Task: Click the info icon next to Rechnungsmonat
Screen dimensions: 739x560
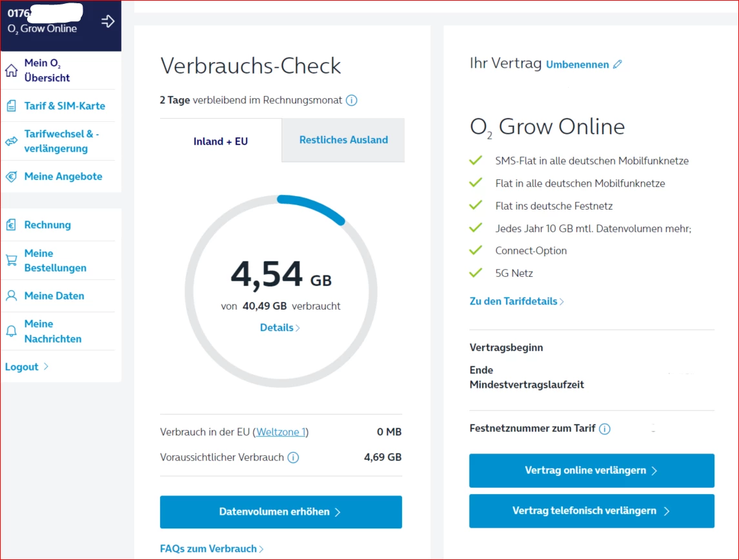Action: tap(352, 100)
